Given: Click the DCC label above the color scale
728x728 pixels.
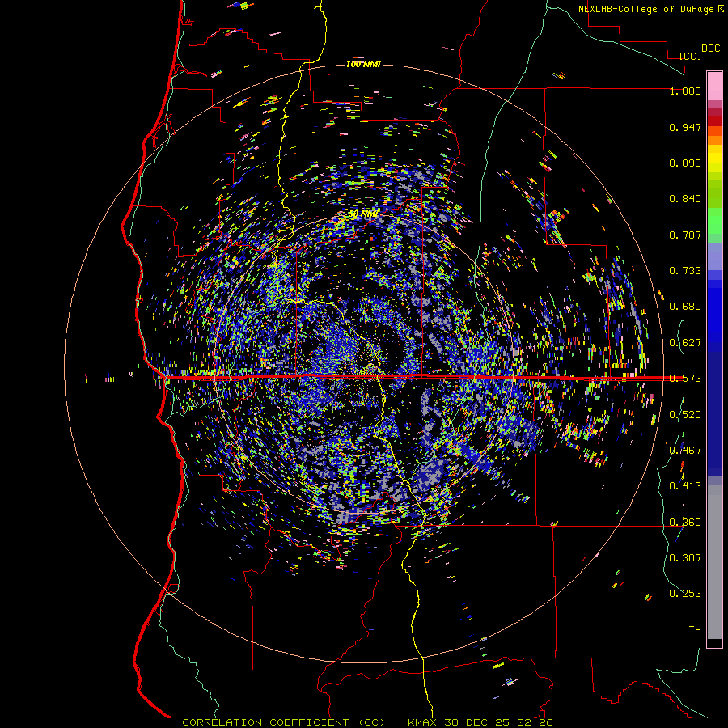Looking at the screenshot, I should point(711,49).
